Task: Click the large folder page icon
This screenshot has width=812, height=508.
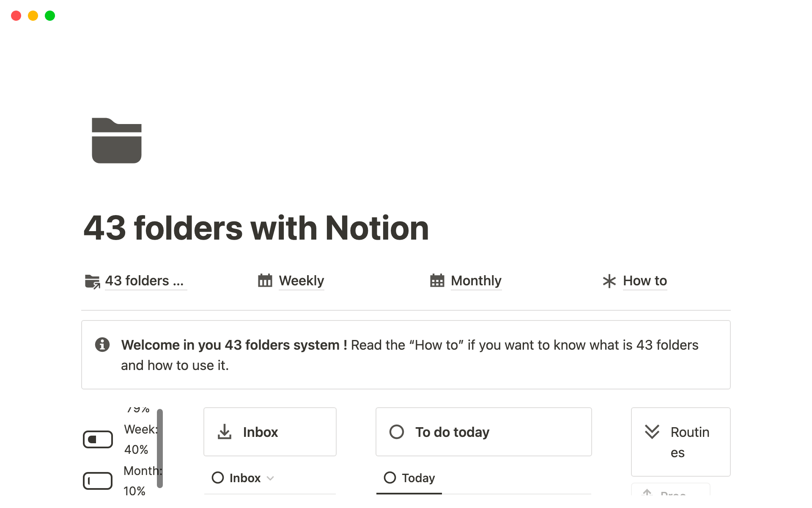Action: [x=117, y=141]
